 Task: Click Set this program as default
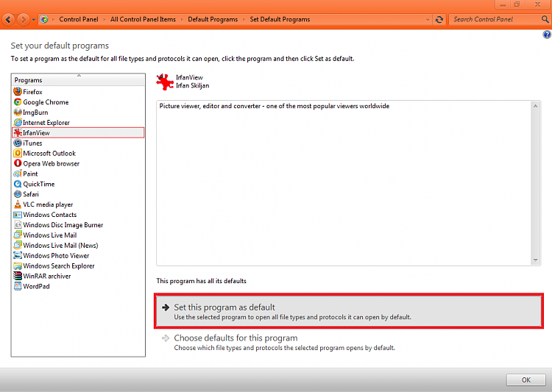pyautogui.click(x=349, y=311)
